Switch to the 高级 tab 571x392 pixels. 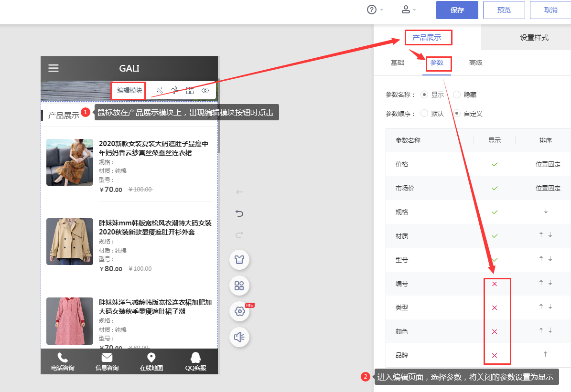[475, 63]
